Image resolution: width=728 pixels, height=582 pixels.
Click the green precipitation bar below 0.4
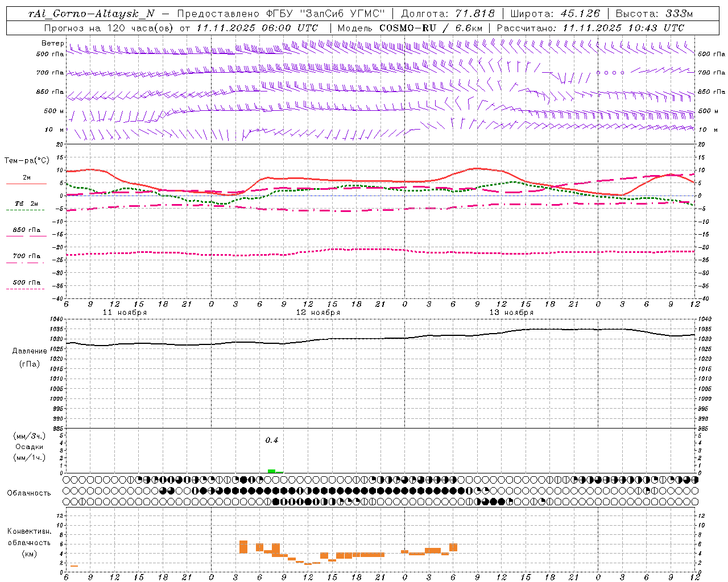click(272, 471)
